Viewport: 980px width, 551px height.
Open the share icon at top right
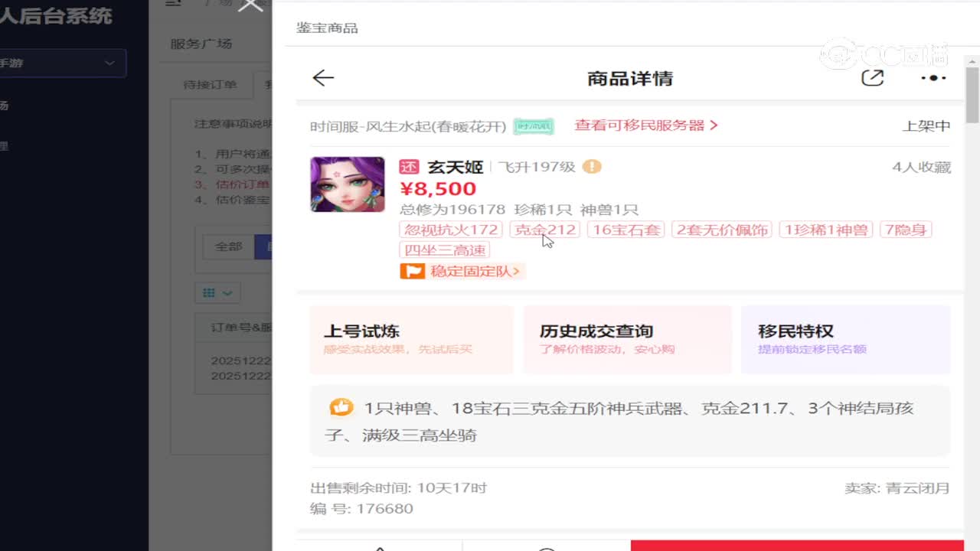tap(873, 77)
